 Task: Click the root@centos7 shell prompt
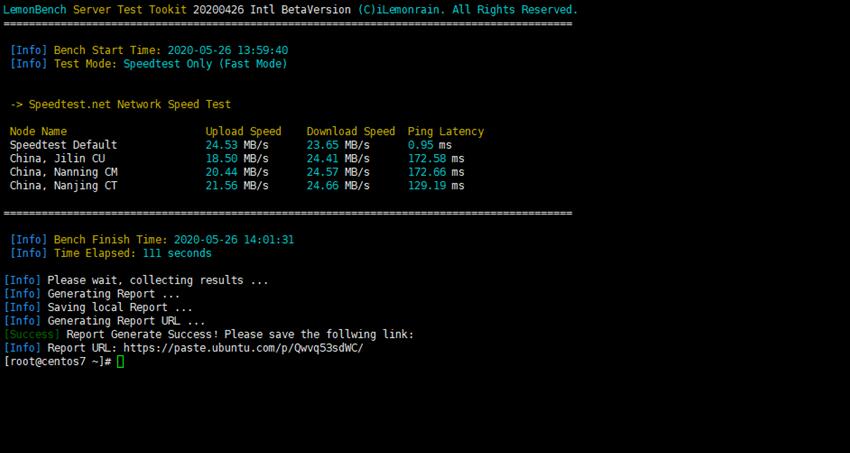57,362
